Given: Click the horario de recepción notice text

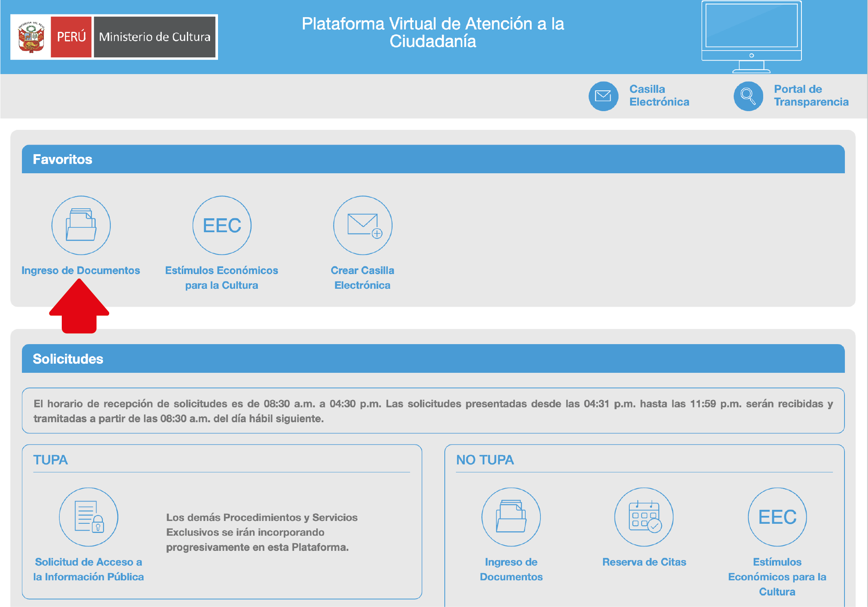Looking at the screenshot, I should [433, 411].
